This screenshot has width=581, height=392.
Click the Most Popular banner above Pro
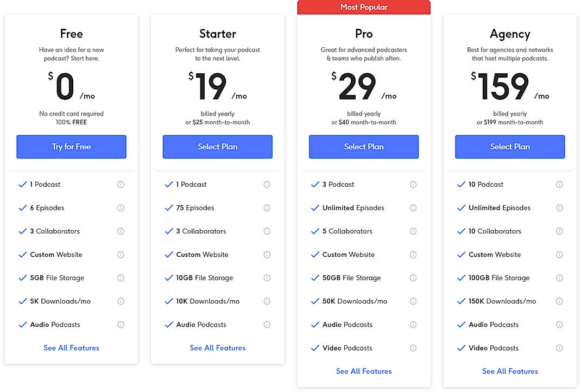coord(363,7)
